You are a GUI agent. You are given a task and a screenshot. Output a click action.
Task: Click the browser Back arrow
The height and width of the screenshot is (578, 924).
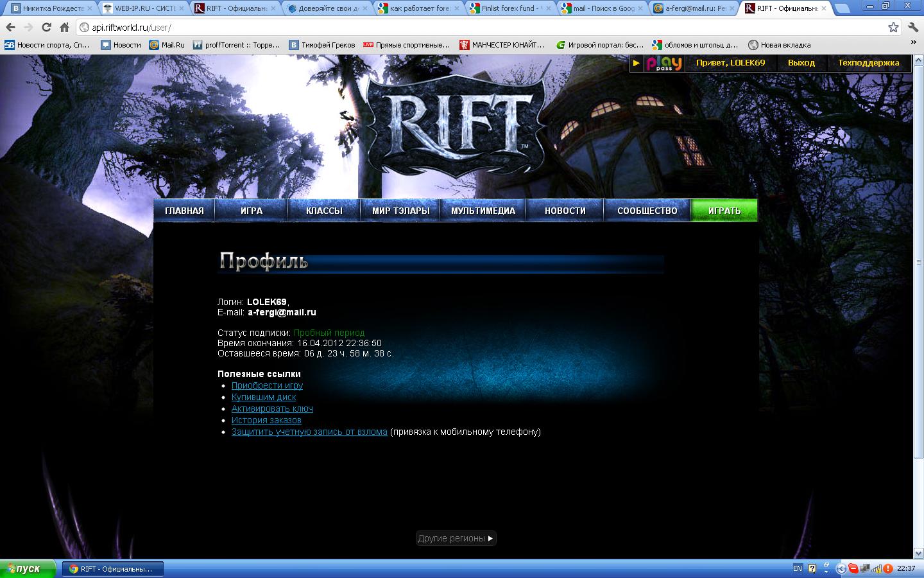pos(10,27)
